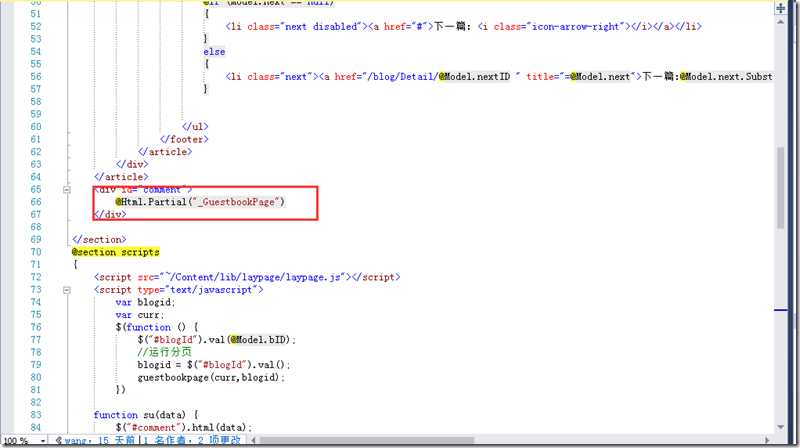This screenshot has width=800, height=448.
Task: Click the 'guestbookpage(curr,blogid);' line
Action: point(211,378)
